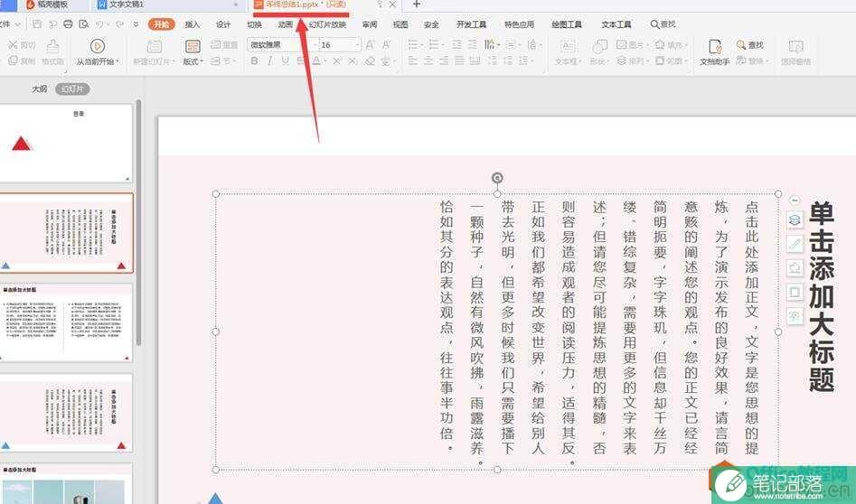Open the Design (设计) ribbon tab
Viewport: 856px width, 504px height.
coord(223,24)
